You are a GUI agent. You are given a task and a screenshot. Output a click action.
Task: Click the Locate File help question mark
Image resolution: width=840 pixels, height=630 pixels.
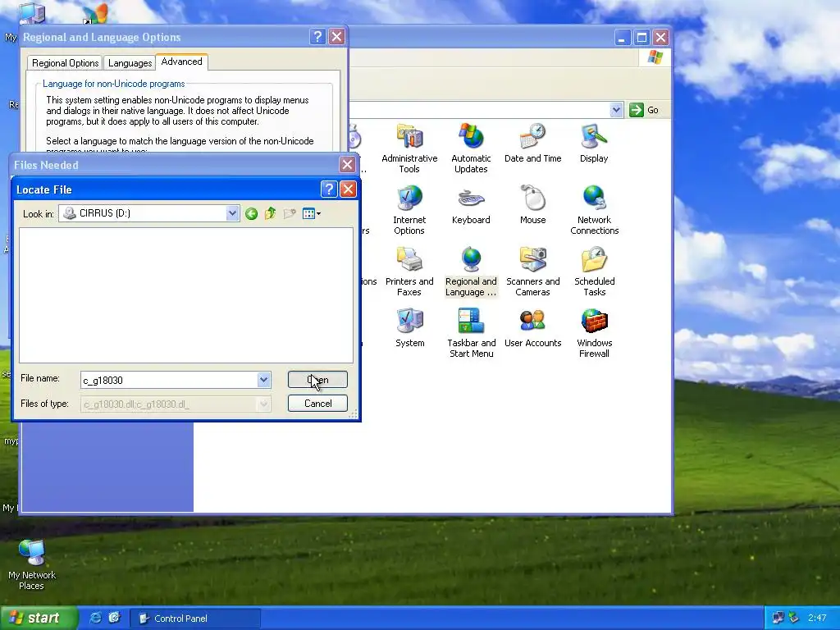[x=328, y=189]
